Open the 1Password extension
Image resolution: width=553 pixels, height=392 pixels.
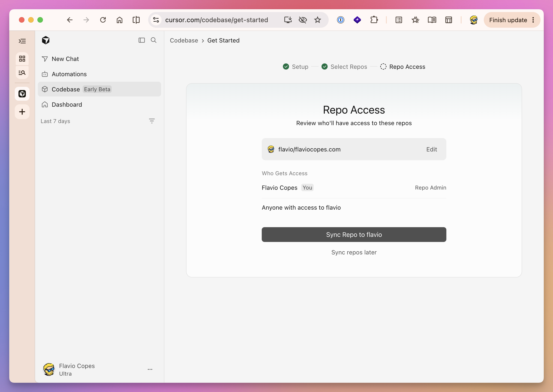coord(340,20)
